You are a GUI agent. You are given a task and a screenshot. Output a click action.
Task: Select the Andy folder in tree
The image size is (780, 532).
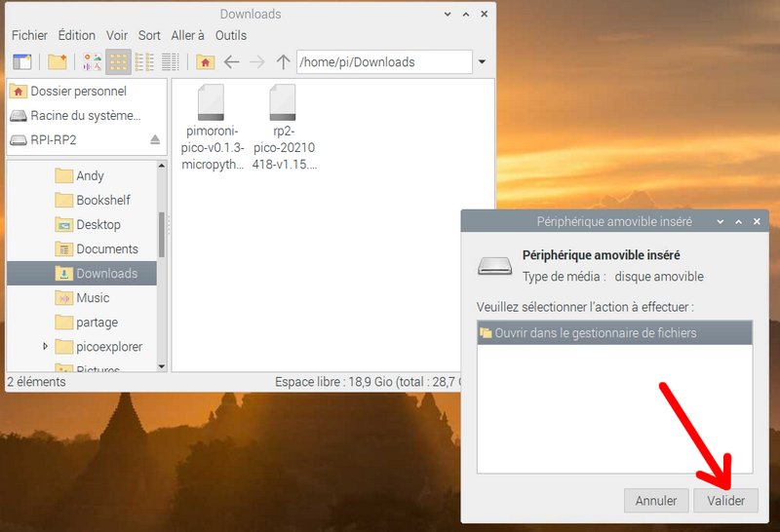82,175
